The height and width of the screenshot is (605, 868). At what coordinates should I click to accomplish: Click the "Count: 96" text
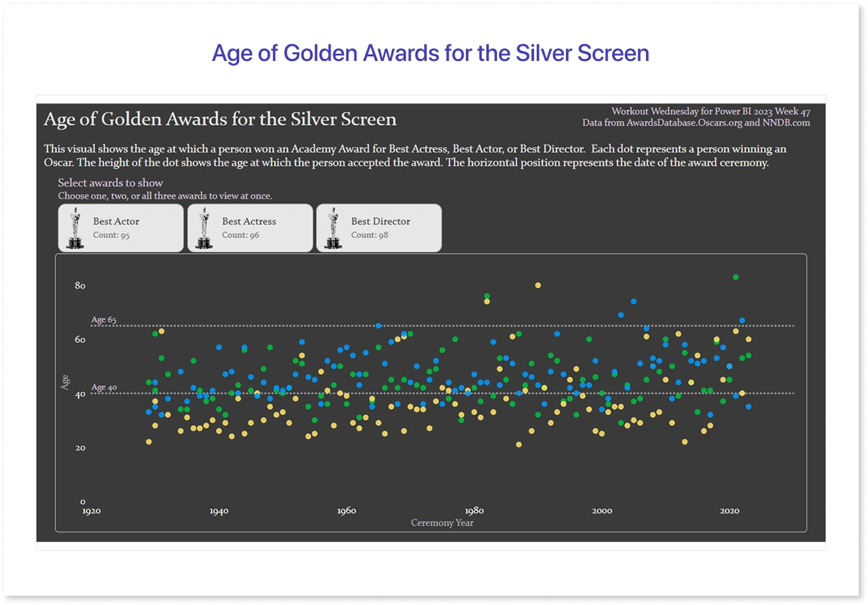coord(241,235)
